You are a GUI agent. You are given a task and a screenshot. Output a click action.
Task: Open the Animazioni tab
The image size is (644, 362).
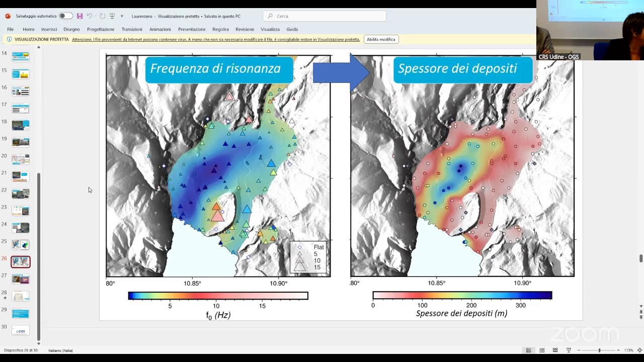coord(160,29)
